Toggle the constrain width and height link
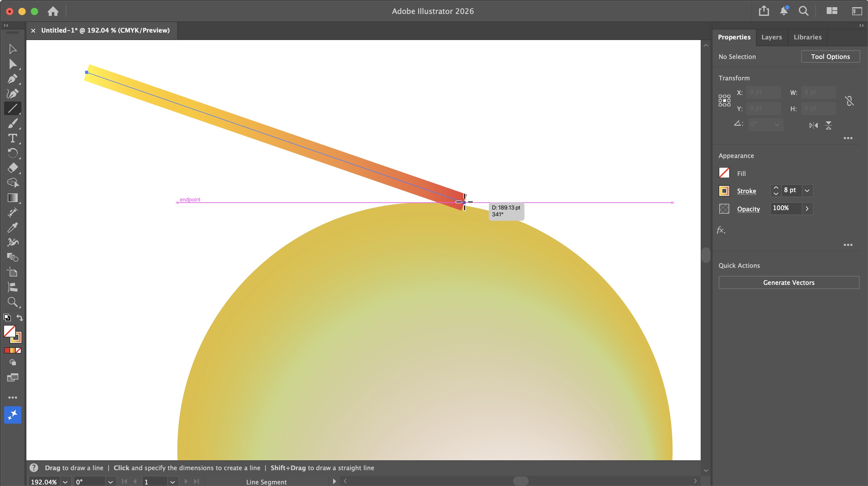868x486 pixels. 850,100
